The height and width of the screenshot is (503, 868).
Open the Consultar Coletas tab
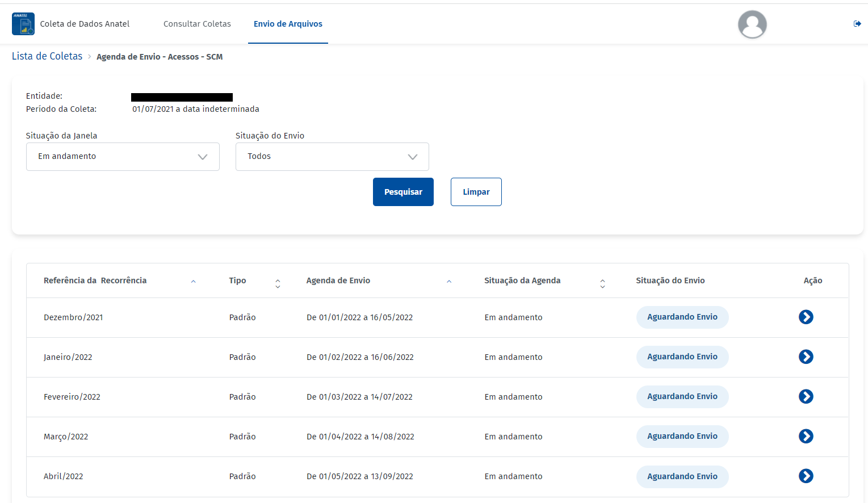(197, 24)
